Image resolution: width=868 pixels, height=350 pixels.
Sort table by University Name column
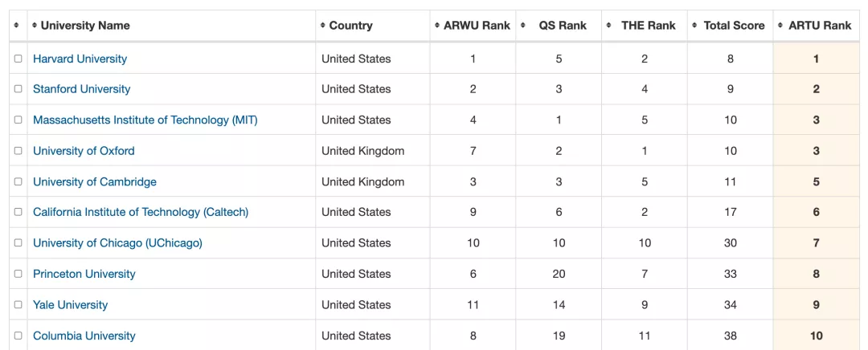pyautogui.click(x=85, y=26)
